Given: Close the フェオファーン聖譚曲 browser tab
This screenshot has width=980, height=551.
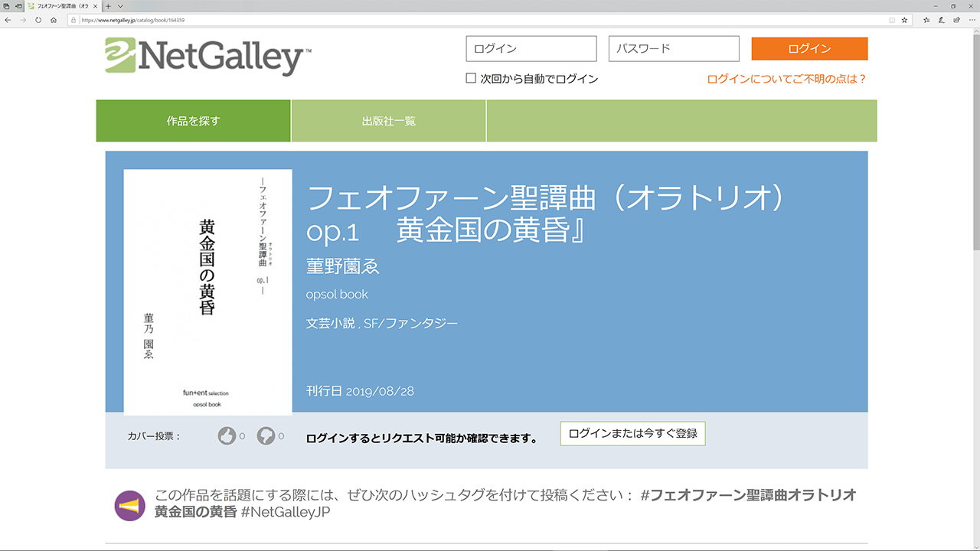Looking at the screenshot, I should point(95,6).
